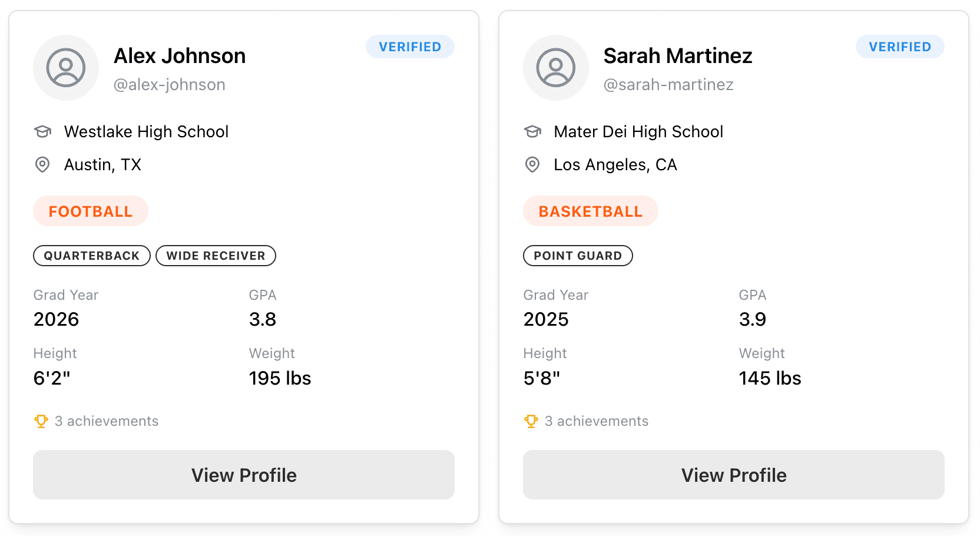The height and width of the screenshot is (536, 980).
Task: Click the BASKETBALL sport label
Action: point(590,211)
